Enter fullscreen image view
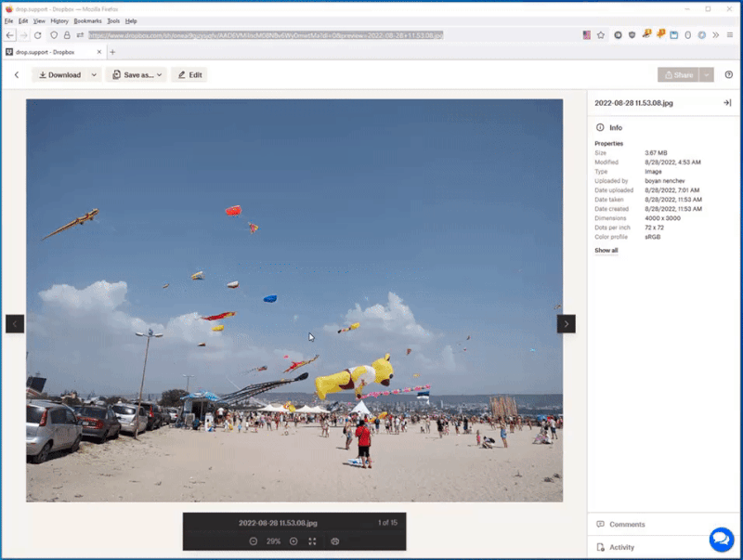The height and width of the screenshot is (560, 743). pyautogui.click(x=312, y=540)
